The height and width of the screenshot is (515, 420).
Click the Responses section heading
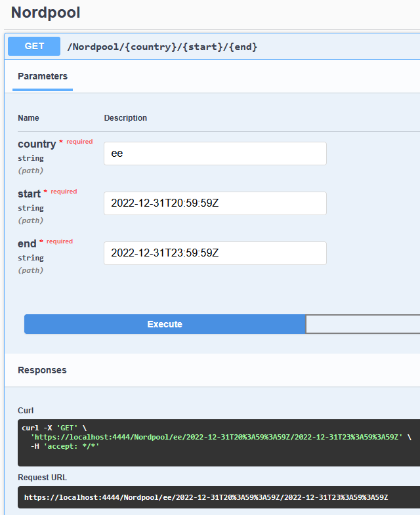[x=42, y=370]
